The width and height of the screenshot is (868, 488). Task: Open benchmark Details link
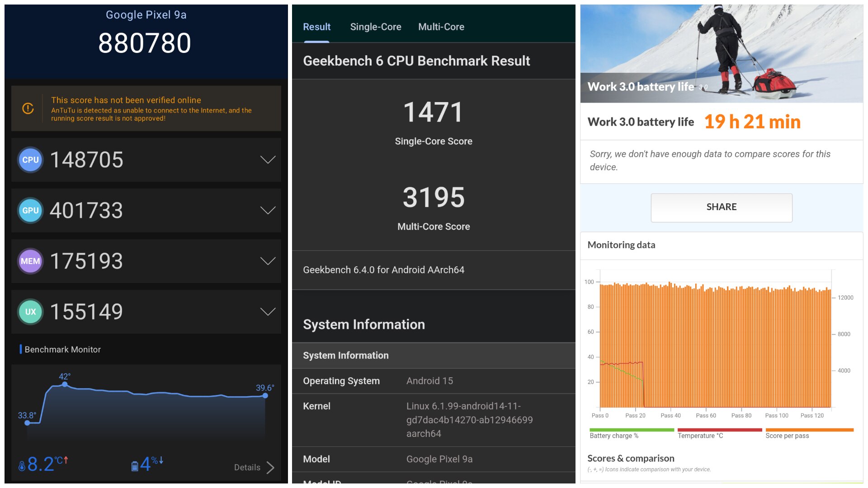pos(247,468)
